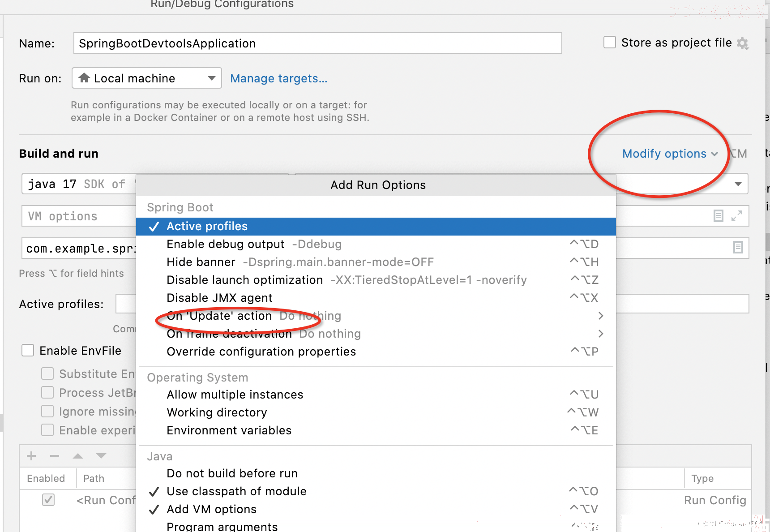Select Disable JMX agent option
Screen dimensions: 770x532
pos(376,298)
